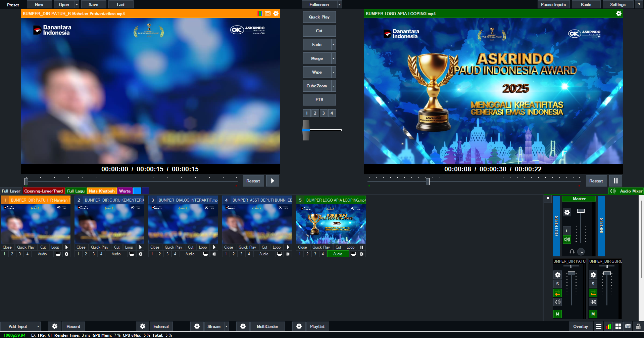Open the gear settings for input 1
This screenshot has width=644, height=338.
click(66, 254)
